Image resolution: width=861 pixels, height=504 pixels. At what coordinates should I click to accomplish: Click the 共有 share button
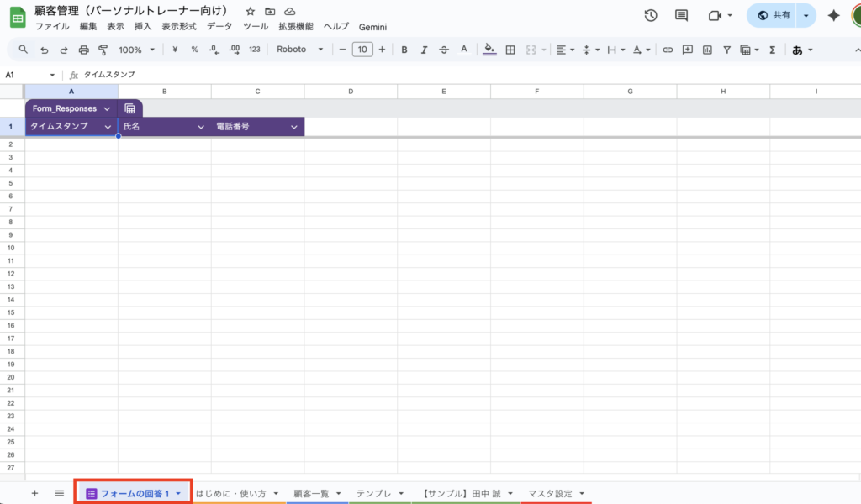pyautogui.click(x=773, y=15)
